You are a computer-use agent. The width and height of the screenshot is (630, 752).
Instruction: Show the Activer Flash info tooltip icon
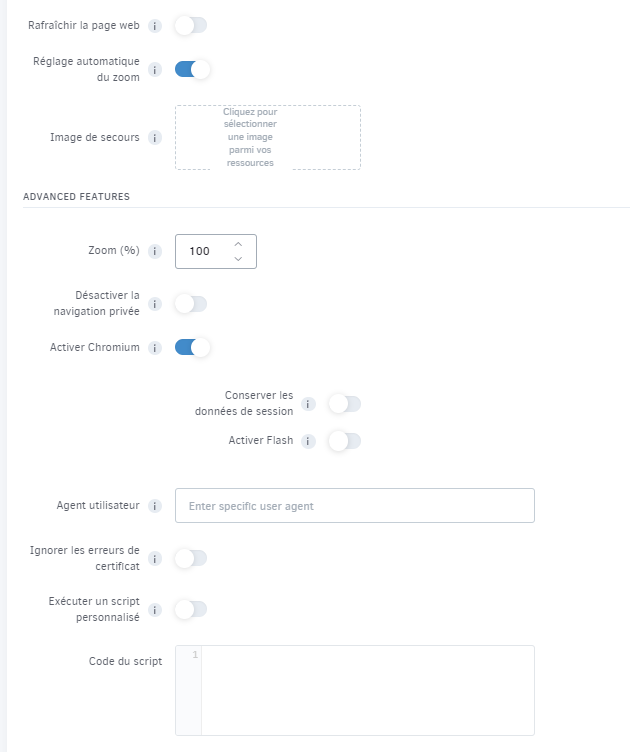coord(308,441)
